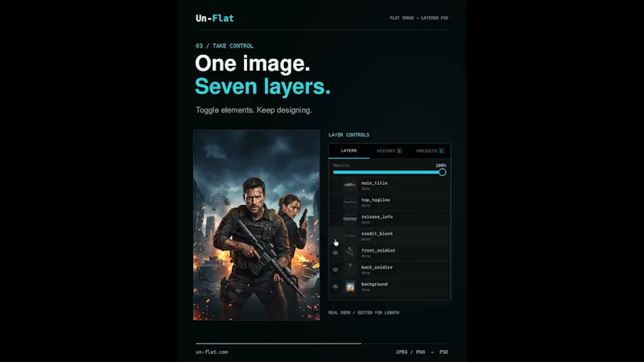Select the front_soldier layer thumbnail
This screenshot has width=644, height=362.
click(x=350, y=253)
